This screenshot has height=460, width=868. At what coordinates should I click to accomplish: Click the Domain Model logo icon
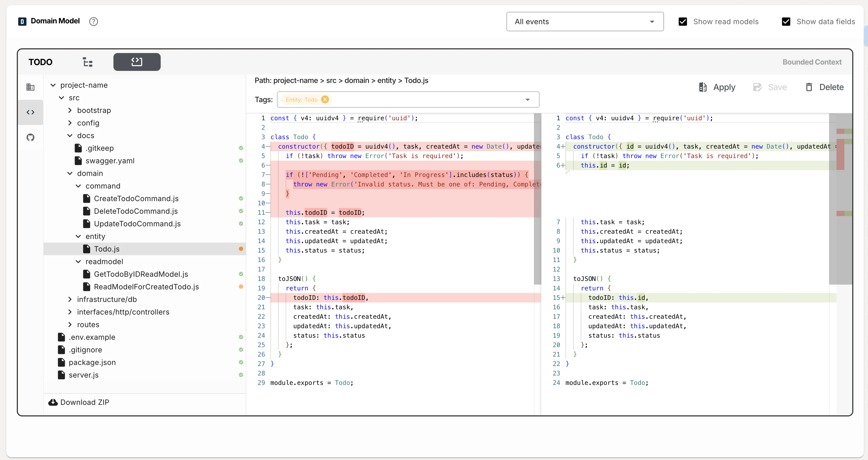point(22,21)
